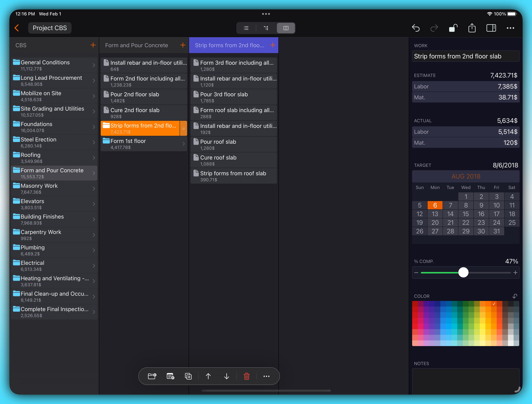Move item up with arrow icon

[x=208, y=376]
